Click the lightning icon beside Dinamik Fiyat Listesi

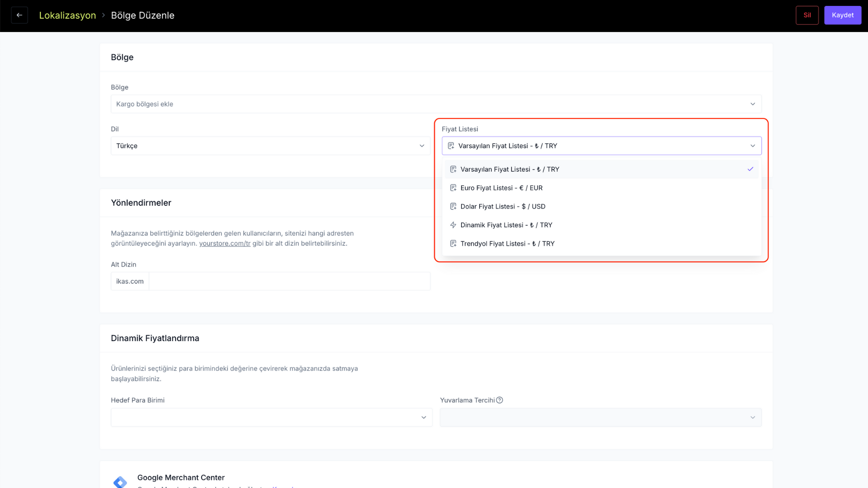point(453,225)
